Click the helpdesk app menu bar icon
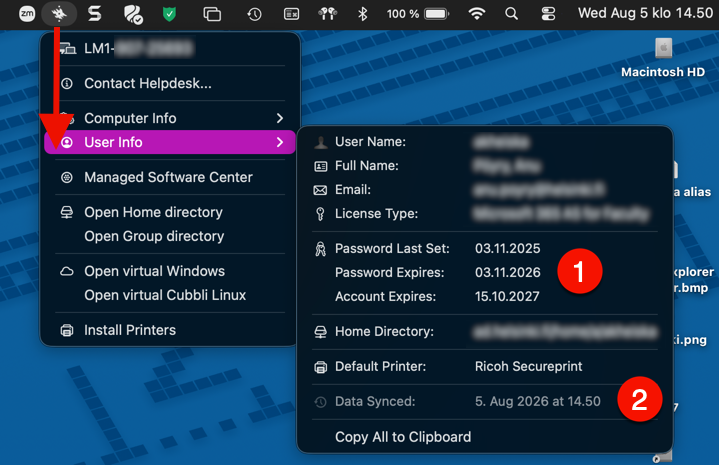The image size is (719, 465). coord(59,14)
